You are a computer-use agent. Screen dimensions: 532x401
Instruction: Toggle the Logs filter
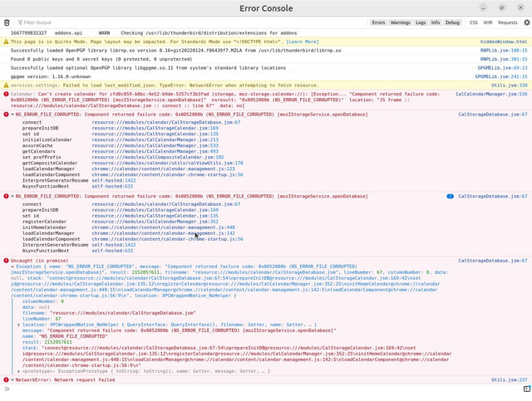pyautogui.click(x=421, y=22)
